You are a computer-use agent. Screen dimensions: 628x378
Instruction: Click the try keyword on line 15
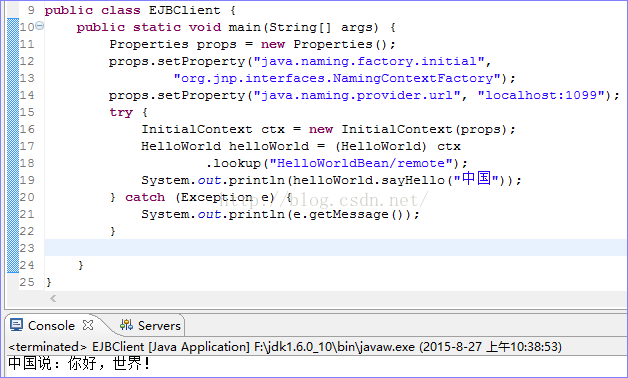(121, 113)
